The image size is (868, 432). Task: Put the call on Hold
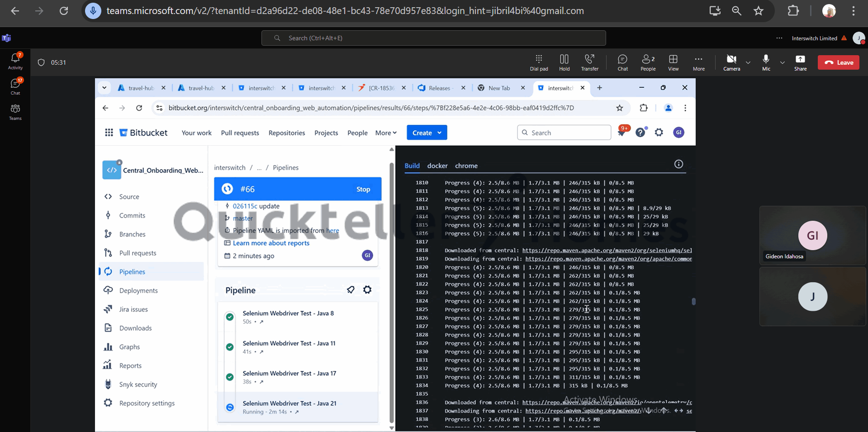[564, 62]
